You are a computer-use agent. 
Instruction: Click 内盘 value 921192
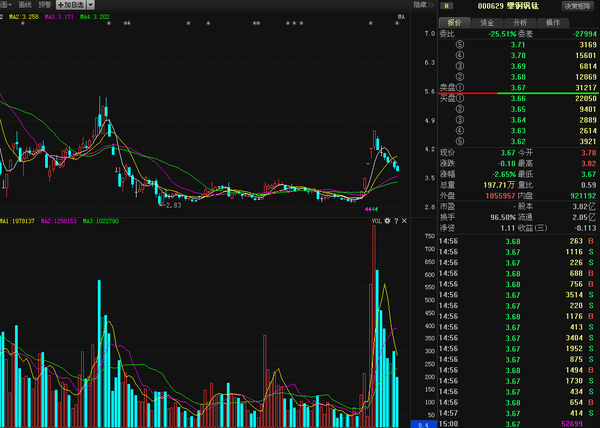583,196
